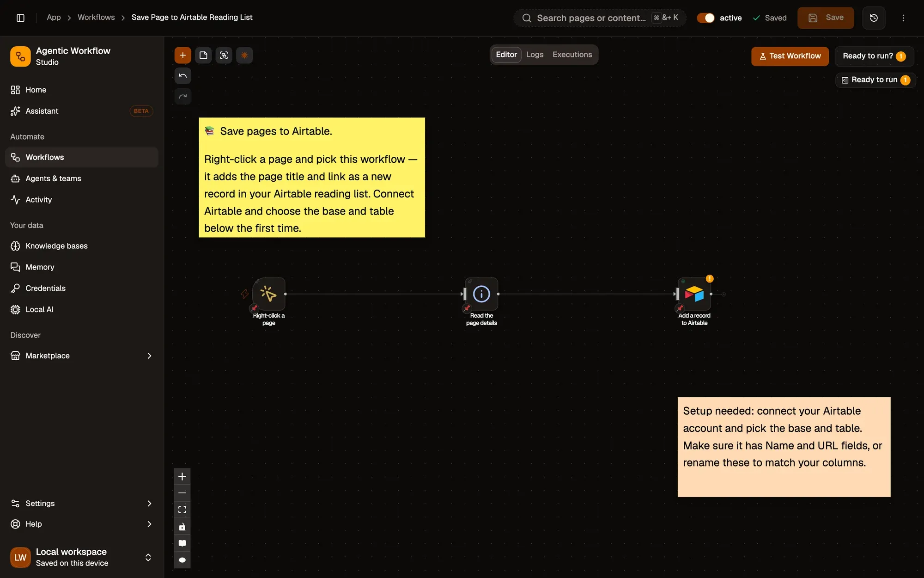Expand the Ready to run panel chip
The width and height of the screenshot is (924, 578).
[875, 80]
